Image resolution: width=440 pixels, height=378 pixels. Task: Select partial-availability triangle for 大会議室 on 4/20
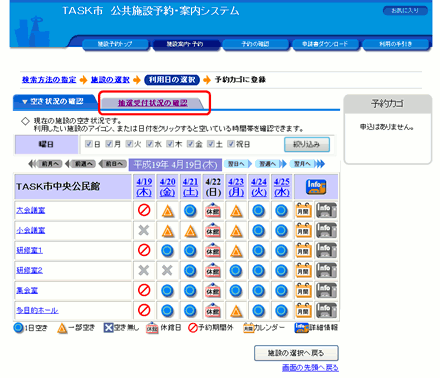click(x=168, y=211)
